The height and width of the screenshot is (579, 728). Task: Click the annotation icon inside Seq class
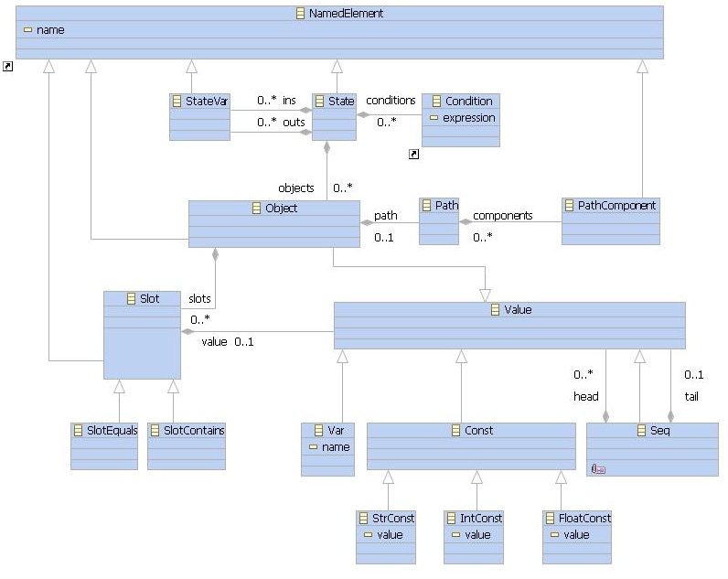pyautogui.click(x=598, y=469)
